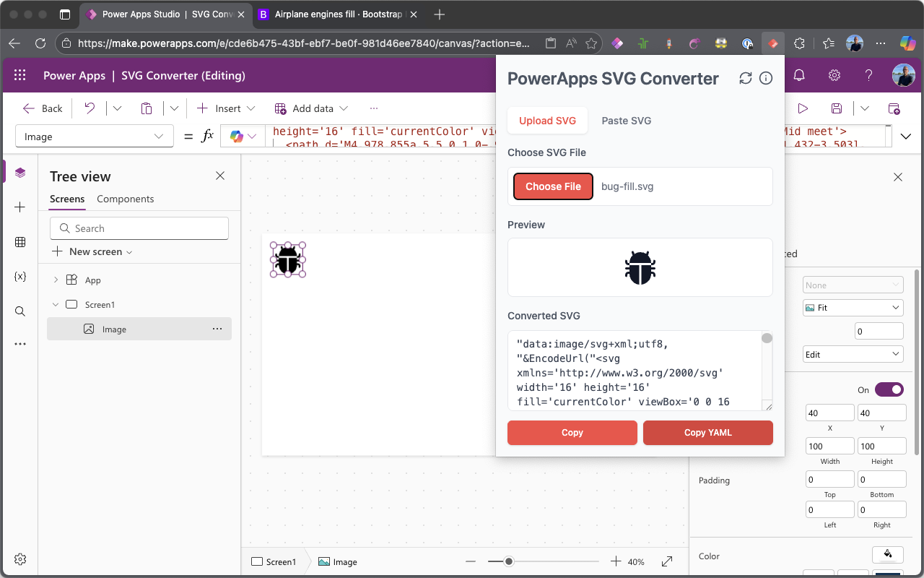
Task: Open the Search icon in left rail
Action: (x=20, y=311)
